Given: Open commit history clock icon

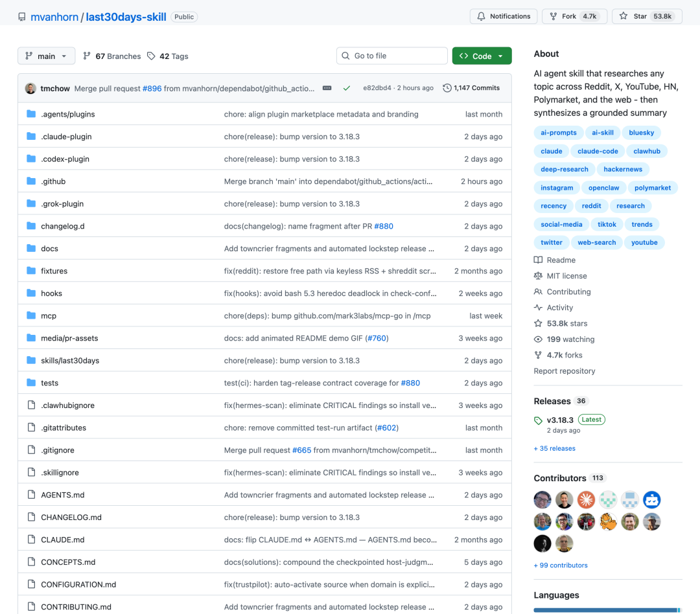Looking at the screenshot, I should (x=447, y=88).
